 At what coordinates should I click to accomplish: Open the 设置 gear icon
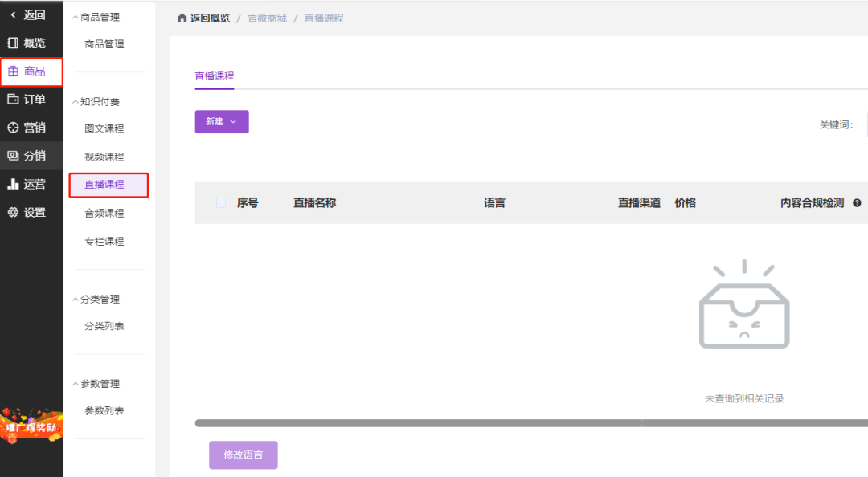tap(13, 212)
